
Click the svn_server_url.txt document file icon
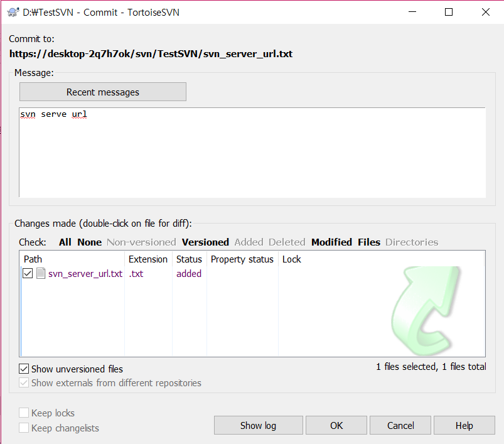tap(41, 273)
